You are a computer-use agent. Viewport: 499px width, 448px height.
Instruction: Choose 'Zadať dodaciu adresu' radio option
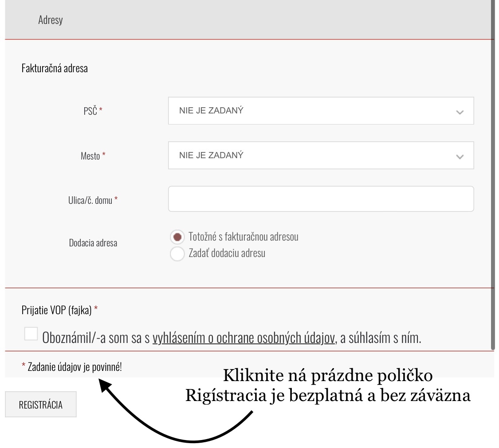(177, 254)
